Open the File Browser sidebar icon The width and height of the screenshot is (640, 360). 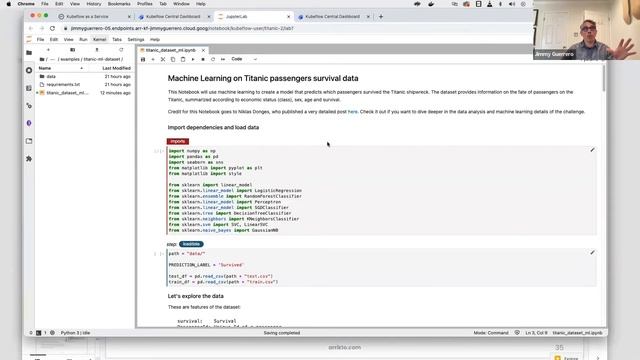coord(29,53)
